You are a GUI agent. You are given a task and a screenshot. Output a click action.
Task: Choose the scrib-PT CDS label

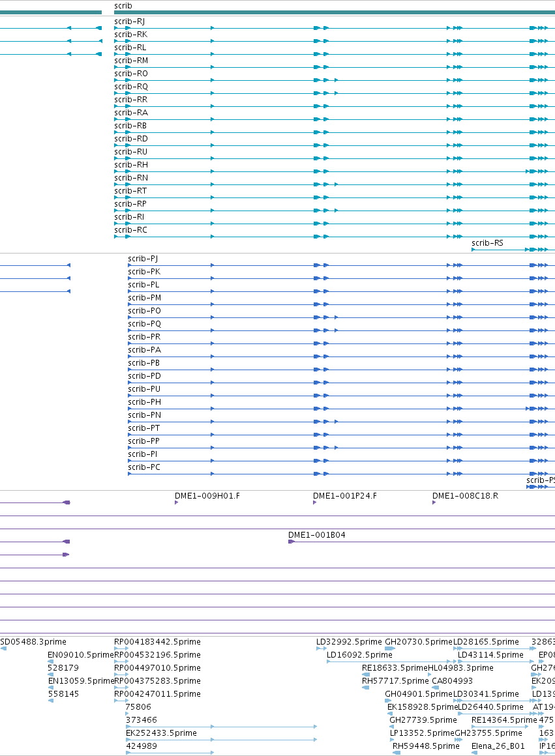point(144,428)
